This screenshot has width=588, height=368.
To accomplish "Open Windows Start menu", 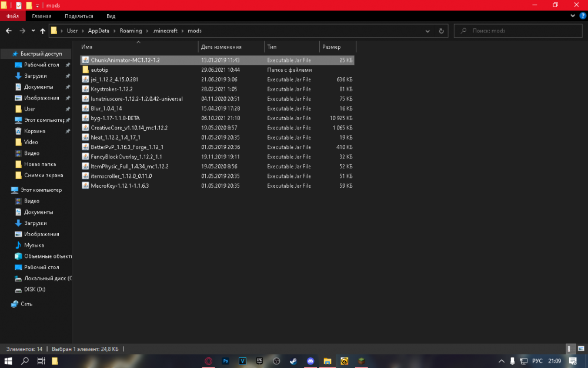I will 8,361.
